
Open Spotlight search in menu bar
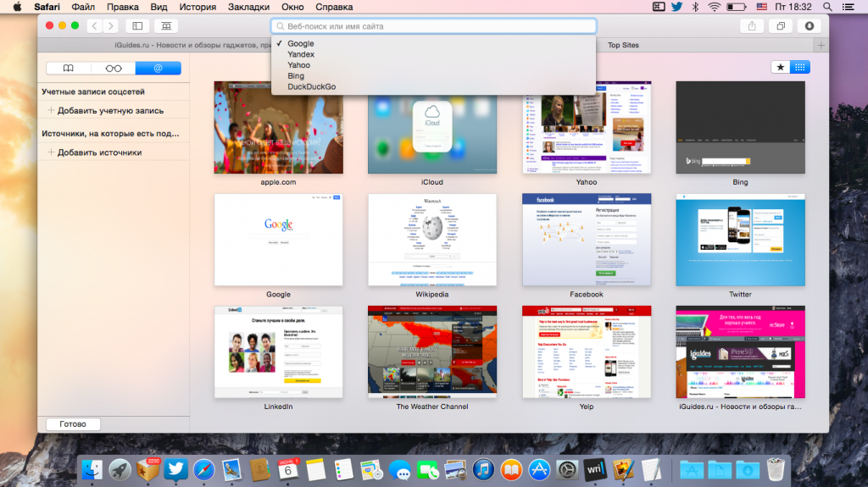827,7
